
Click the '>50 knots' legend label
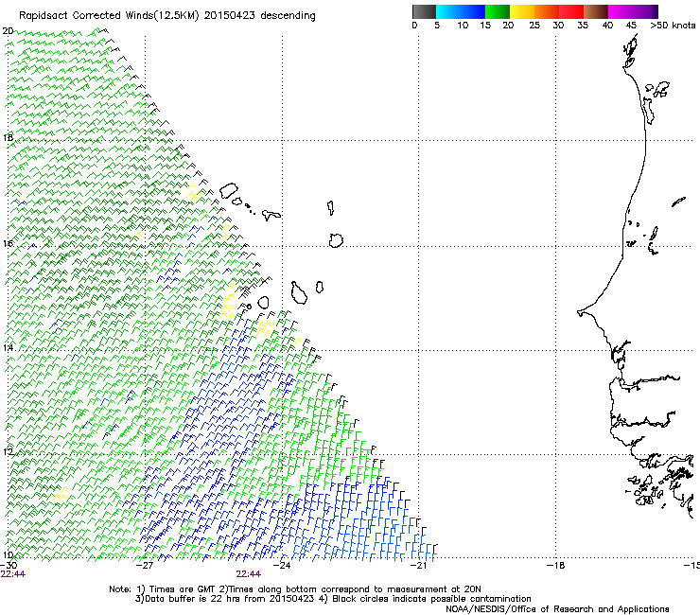pos(673,26)
